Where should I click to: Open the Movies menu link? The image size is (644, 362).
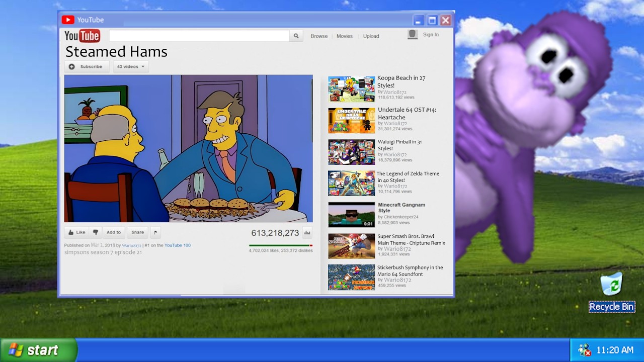pos(345,36)
